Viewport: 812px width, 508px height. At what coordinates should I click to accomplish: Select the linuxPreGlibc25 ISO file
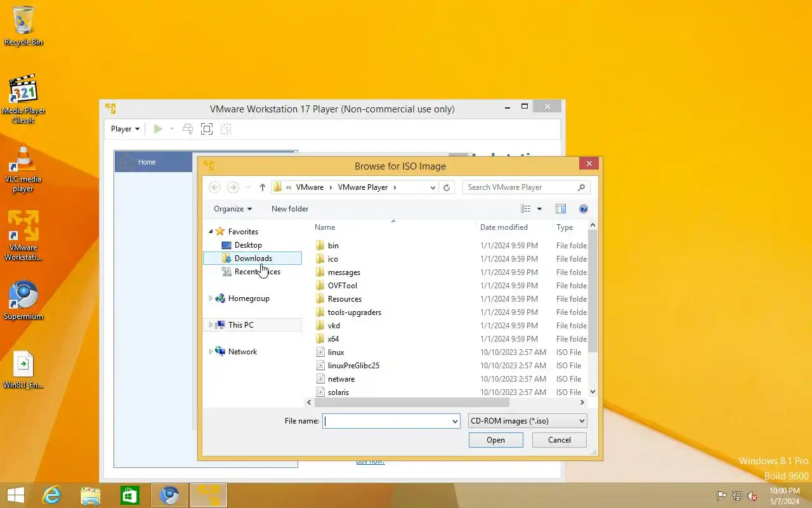353,366
